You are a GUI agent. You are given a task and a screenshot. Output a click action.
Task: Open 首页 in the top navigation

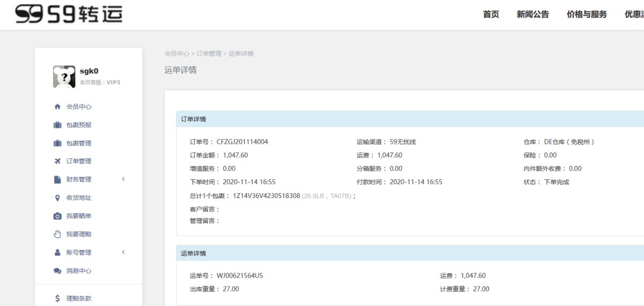click(491, 14)
